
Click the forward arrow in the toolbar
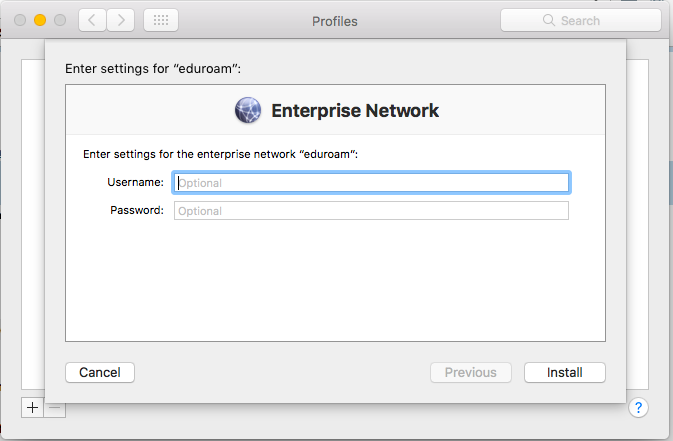pyautogui.click(x=121, y=20)
